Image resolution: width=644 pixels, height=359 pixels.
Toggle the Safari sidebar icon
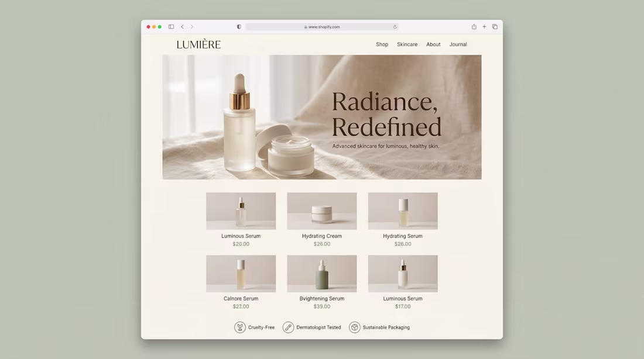172,27
